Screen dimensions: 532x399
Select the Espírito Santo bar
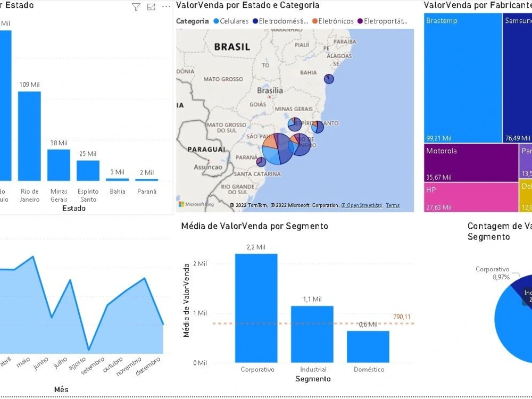(88, 170)
